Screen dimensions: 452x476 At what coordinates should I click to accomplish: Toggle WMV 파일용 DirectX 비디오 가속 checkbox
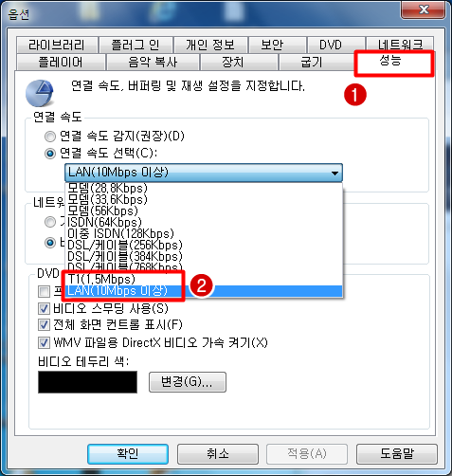coord(44,342)
